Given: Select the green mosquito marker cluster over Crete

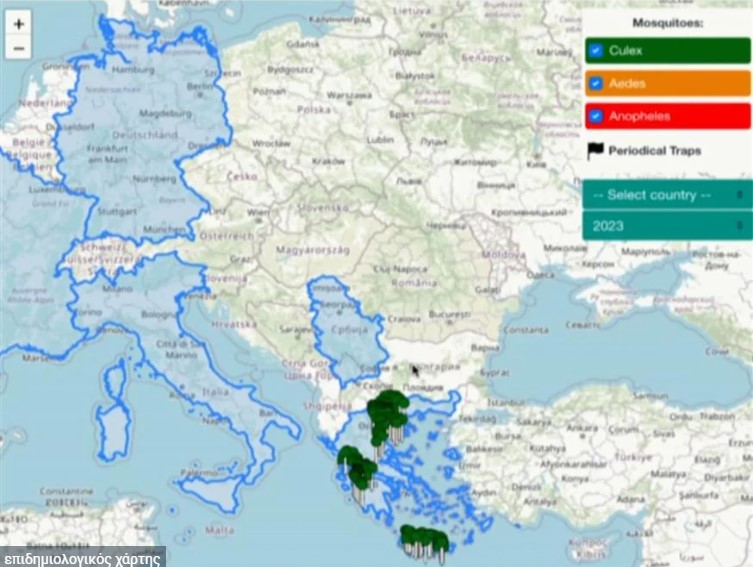Looking at the screenshot, I should [x=425, y=542].
